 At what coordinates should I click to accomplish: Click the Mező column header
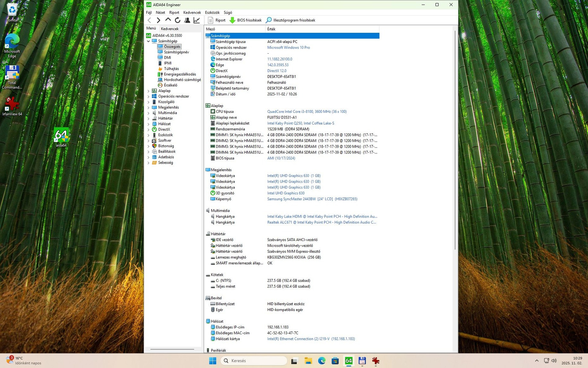tap(235, 29)
